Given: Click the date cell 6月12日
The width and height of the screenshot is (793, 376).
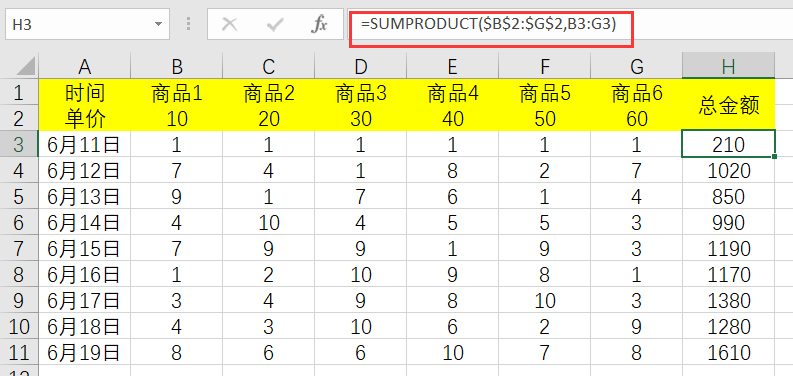Looking at the screenshot, I should (x=84, y=170).
